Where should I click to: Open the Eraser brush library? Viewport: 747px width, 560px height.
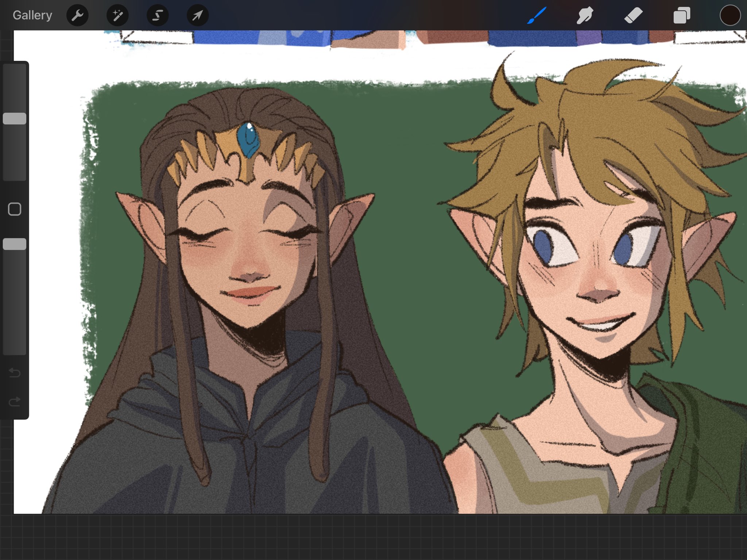click(633, 15)
